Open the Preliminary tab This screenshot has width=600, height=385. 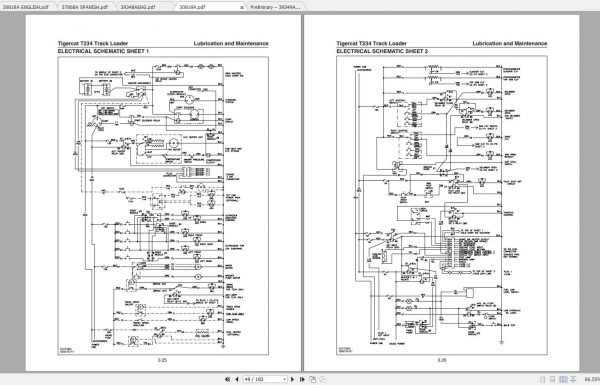click(x=275, y=7)
